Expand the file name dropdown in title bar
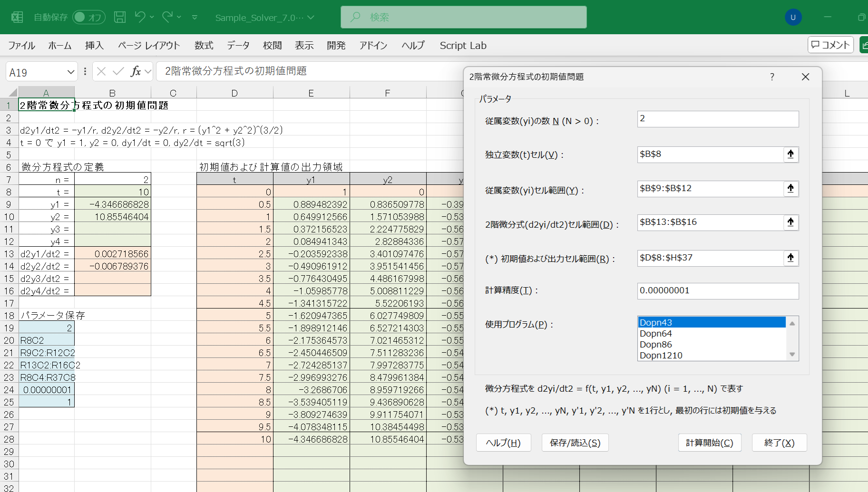The height and width of the screenshot is (492, 868). (x=311, y=18)
